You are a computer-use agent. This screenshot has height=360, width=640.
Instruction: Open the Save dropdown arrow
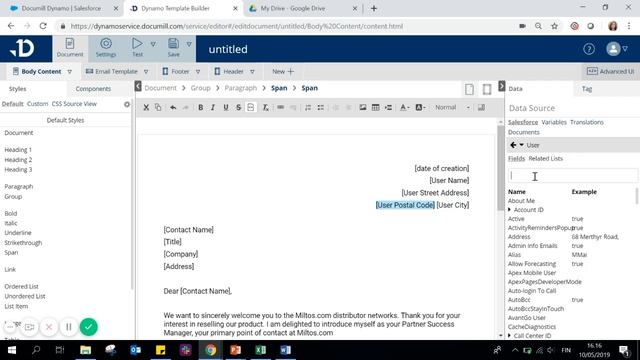[x=189, y=44]
